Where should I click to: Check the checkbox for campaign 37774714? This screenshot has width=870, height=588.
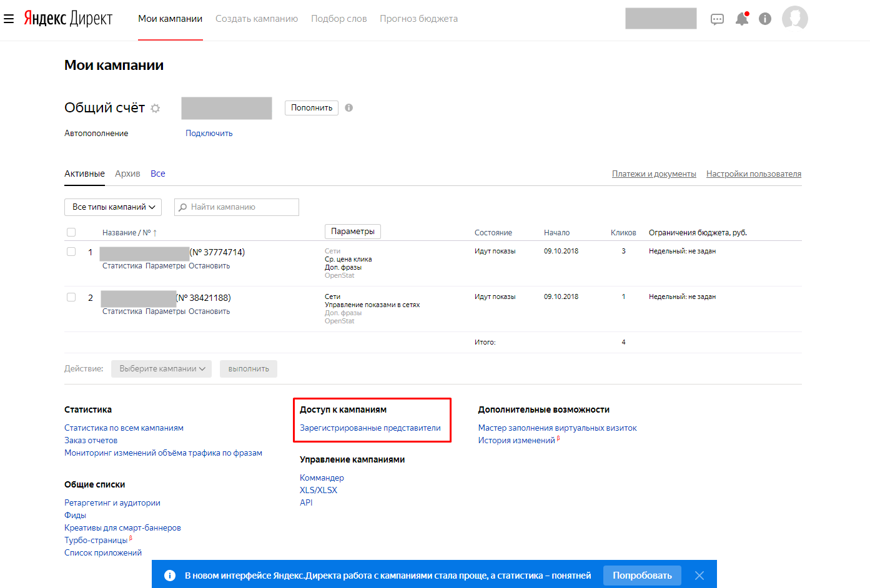click(71, 252)
